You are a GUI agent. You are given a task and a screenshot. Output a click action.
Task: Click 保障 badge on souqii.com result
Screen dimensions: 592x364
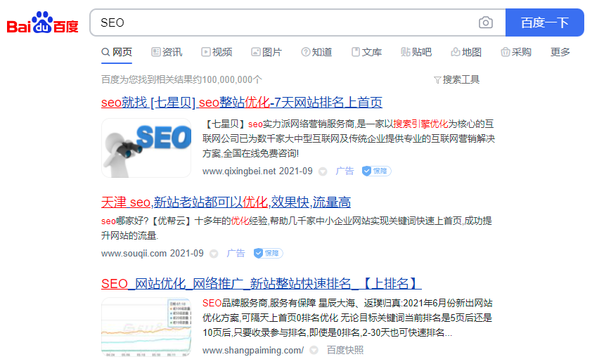[x=268, y=253]
